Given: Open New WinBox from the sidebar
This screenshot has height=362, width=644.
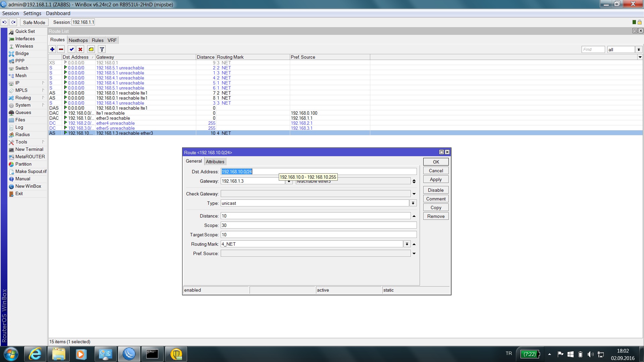Looking at the screenshot, I should [28, 186].
